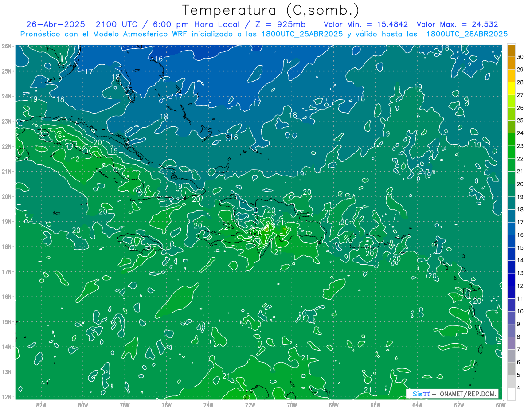Click the "78W" longitude axis label
Viewport: 532px width, 411px height.
click(125, 404)
